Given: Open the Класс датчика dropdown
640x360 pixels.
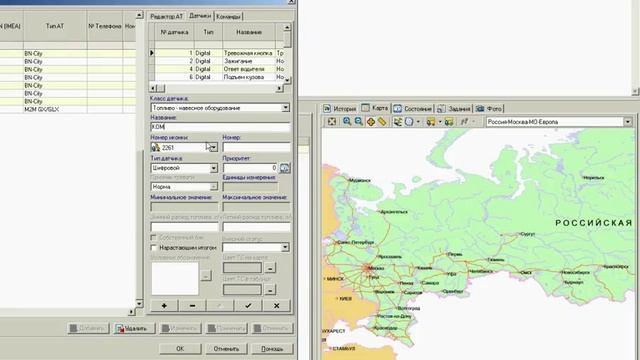Looking at the screenshot, I should (x=286, y=108).
